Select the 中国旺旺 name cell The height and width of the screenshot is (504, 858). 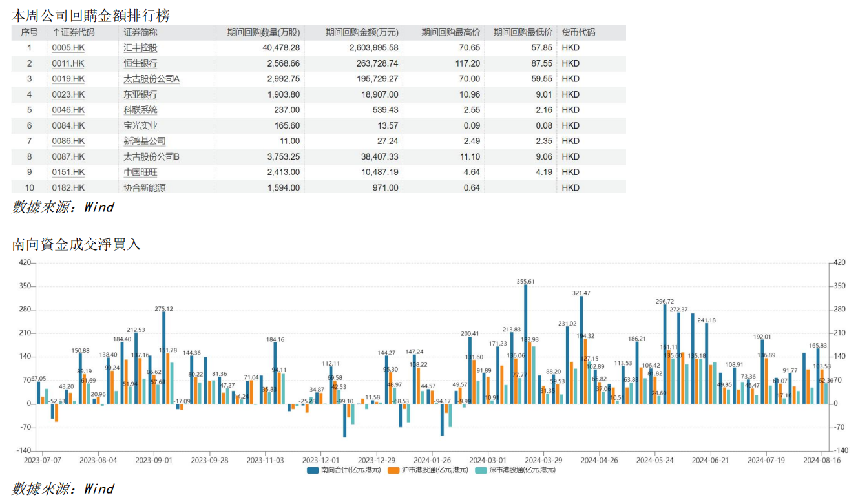coord(140,172)
